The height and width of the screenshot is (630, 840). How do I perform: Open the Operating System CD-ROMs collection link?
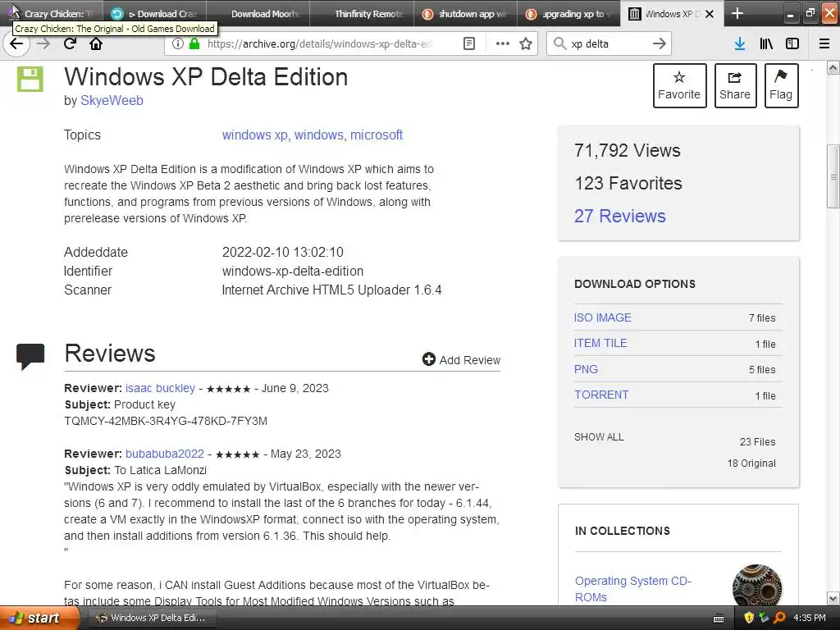pos(633,589)
